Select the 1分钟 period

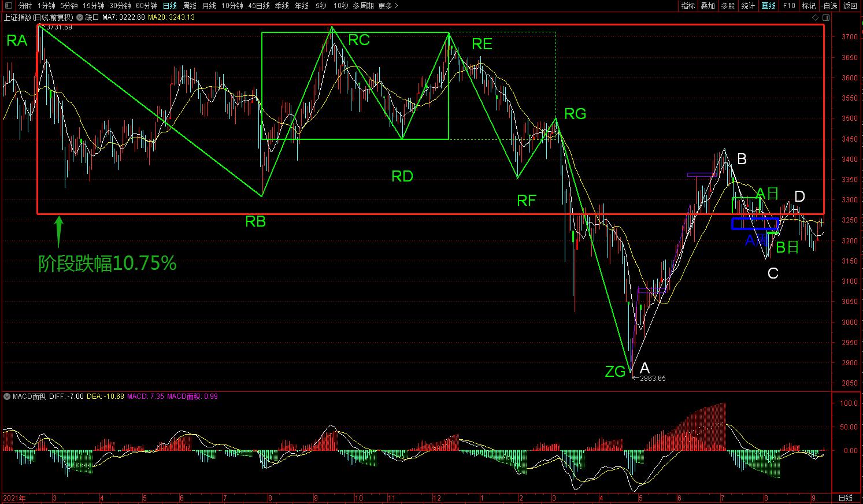pyautogui.click(x=46, y=6)
